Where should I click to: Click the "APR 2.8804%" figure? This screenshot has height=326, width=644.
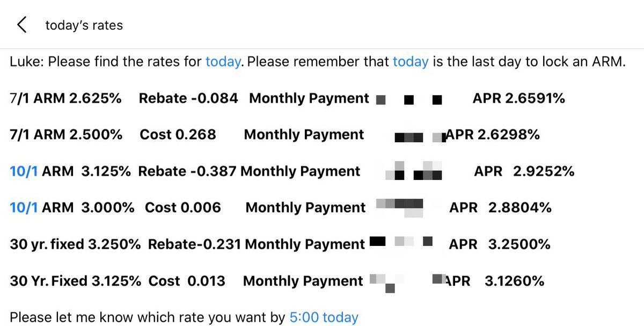coord(500,208)
